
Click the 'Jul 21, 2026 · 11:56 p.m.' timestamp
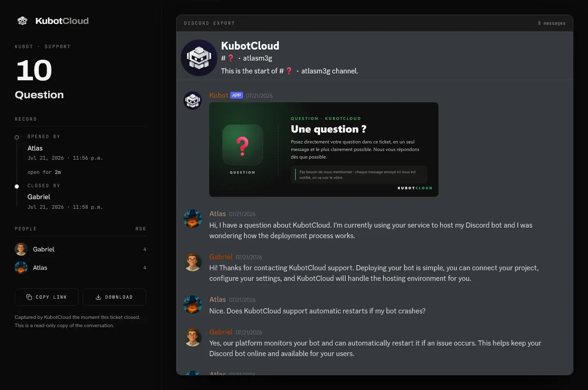click(x=65, y=158)
